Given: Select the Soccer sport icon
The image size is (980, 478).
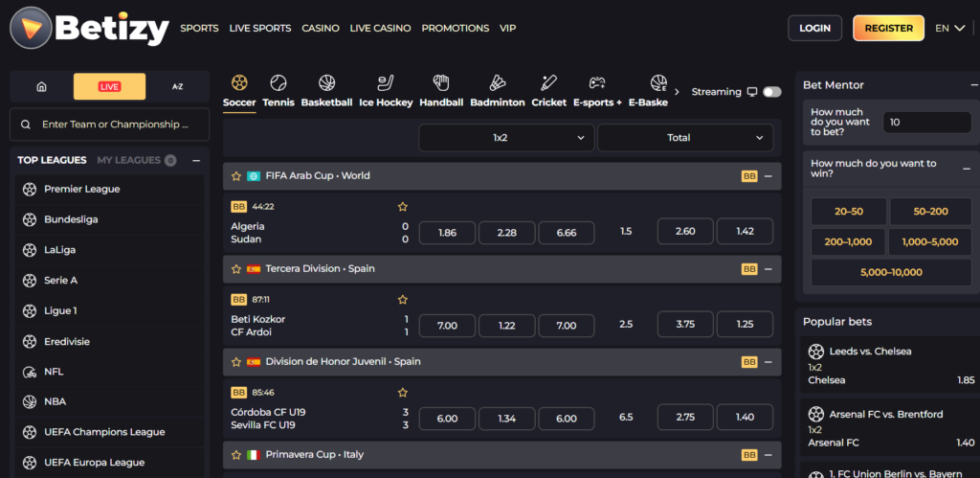Looking at the screenshot, I should 239,82.
